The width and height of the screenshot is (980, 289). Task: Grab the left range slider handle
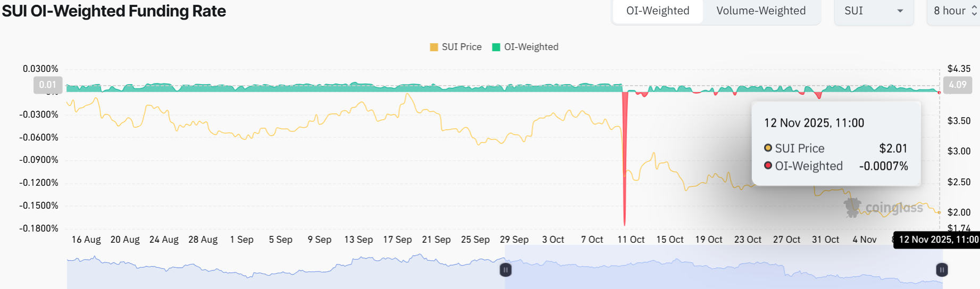point(506,270)
